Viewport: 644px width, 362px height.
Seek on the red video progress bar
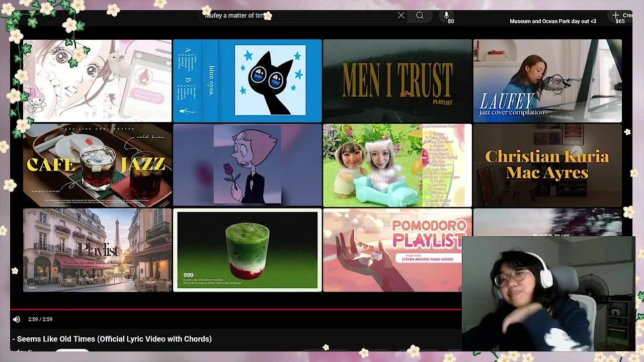(x=235, y=309)
